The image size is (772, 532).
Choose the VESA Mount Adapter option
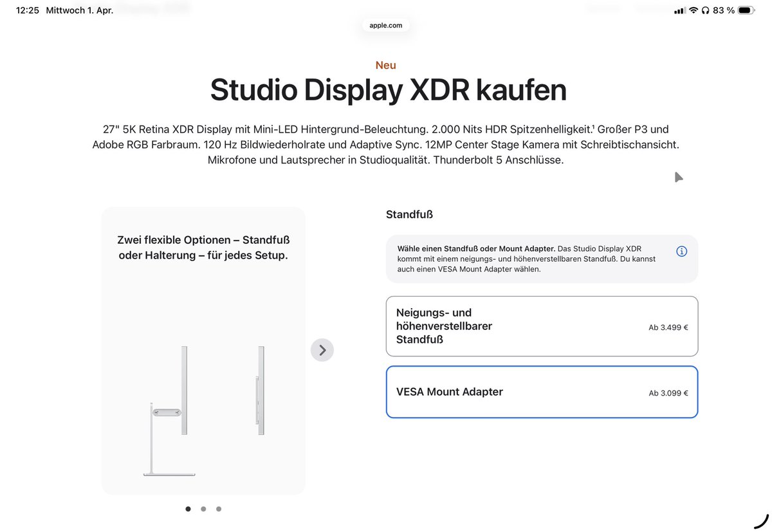click(x=542, y=392)
